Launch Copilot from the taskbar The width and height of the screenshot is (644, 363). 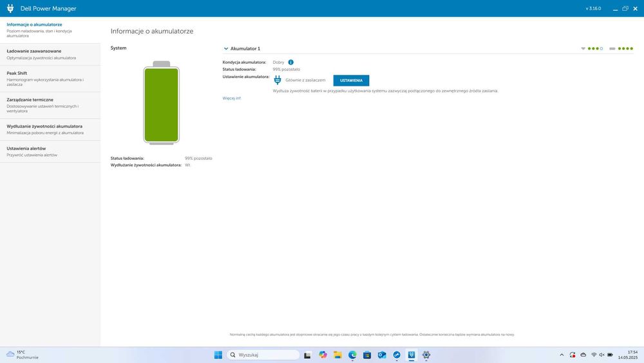click(x=323, y=355)
